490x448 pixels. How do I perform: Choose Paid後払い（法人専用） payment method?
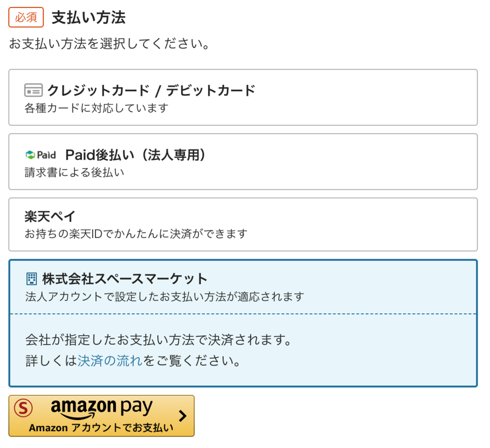[x=243, y=161]
